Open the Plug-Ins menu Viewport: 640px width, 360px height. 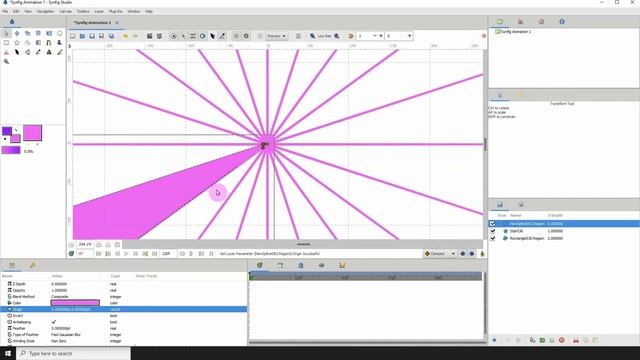116,11
